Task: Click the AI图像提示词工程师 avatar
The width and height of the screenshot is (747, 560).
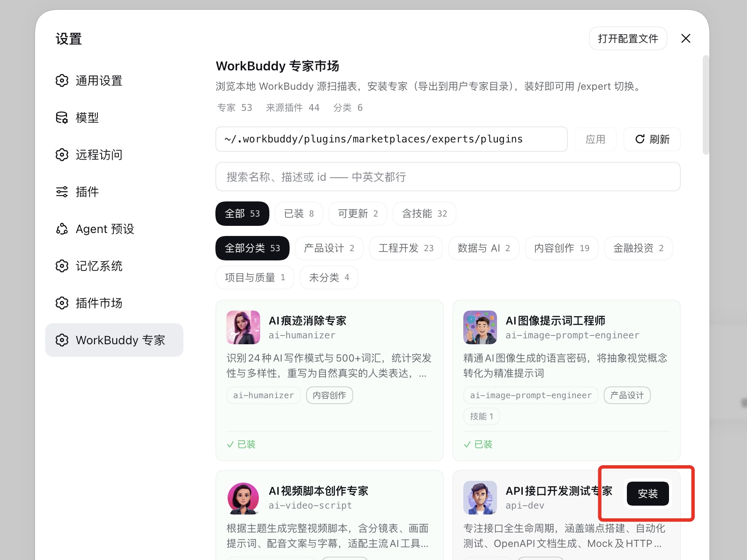Action: coord(480,327)
